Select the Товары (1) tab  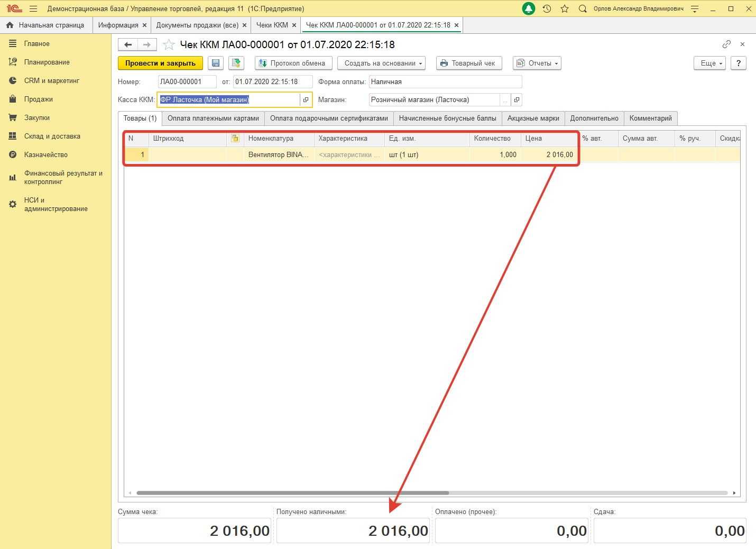click(140, 118)
